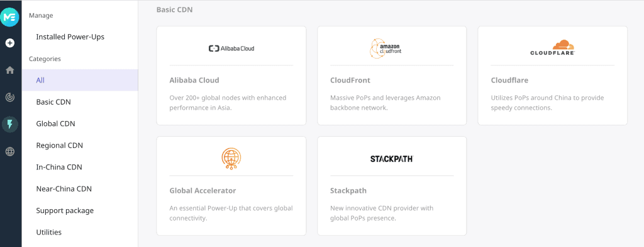Click the Stackpath logo

(x=391, y=159)
